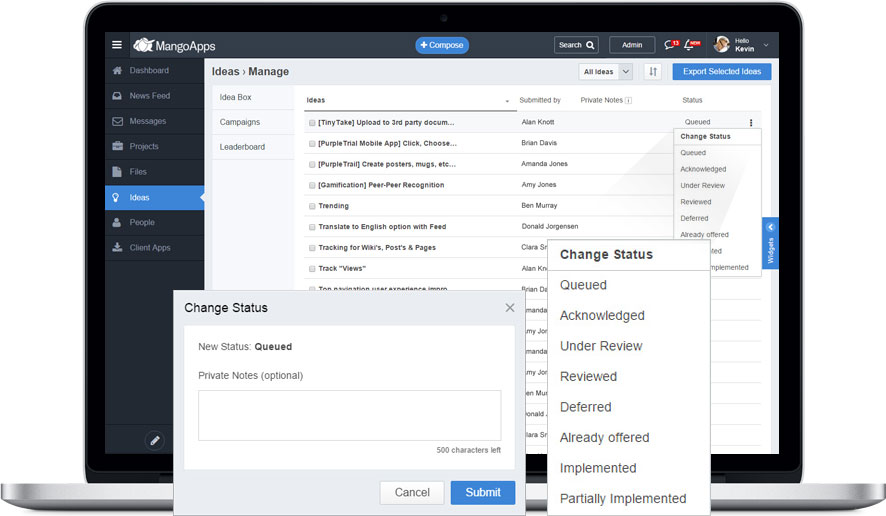Choose Reviewed in enlarged status menu
Viewport: 886px width, 516px height.
coord(588,376)
